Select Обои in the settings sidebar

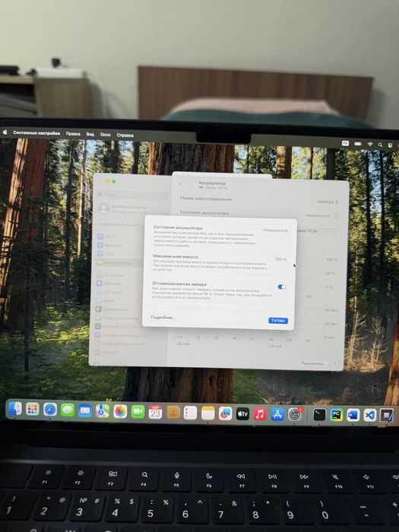[x=105, y=301]
